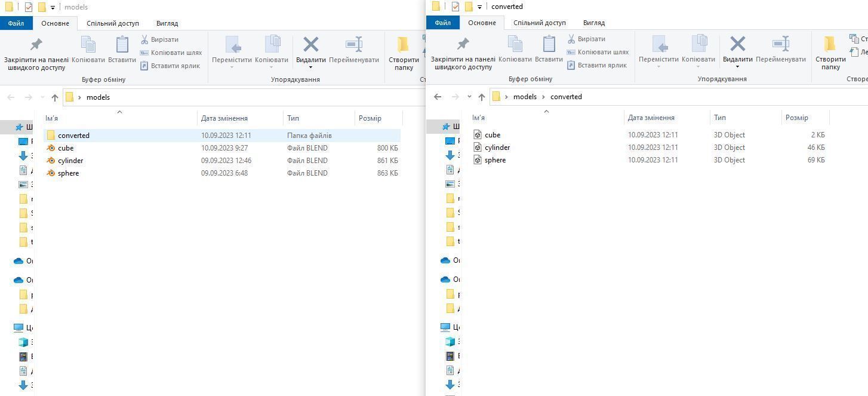The width and height of the screenshot is (868, 396).
Task: Click Up arrow in converted window navigation
Action: click(482, 97)
